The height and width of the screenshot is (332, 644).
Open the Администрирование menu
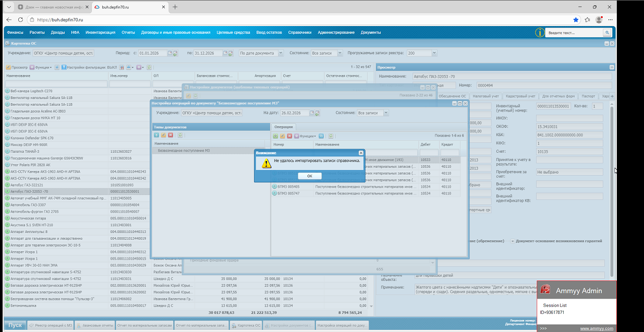pyautogui.click(x=336, y=32)
